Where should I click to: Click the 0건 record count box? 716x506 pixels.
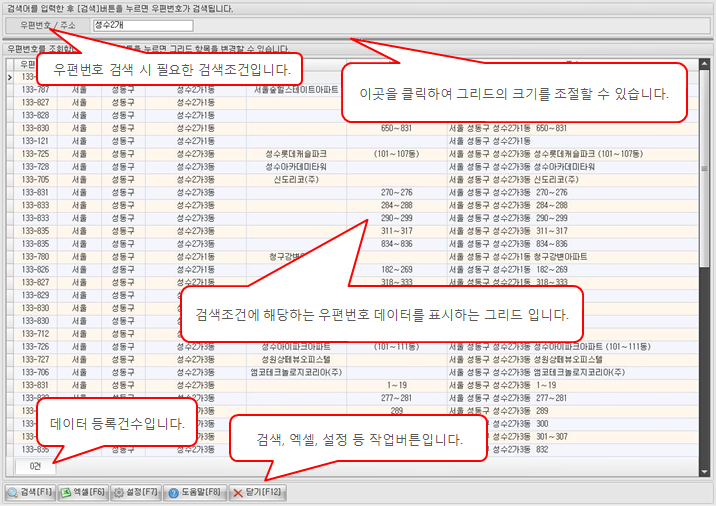pyautogui.click(x=35, y=466)
